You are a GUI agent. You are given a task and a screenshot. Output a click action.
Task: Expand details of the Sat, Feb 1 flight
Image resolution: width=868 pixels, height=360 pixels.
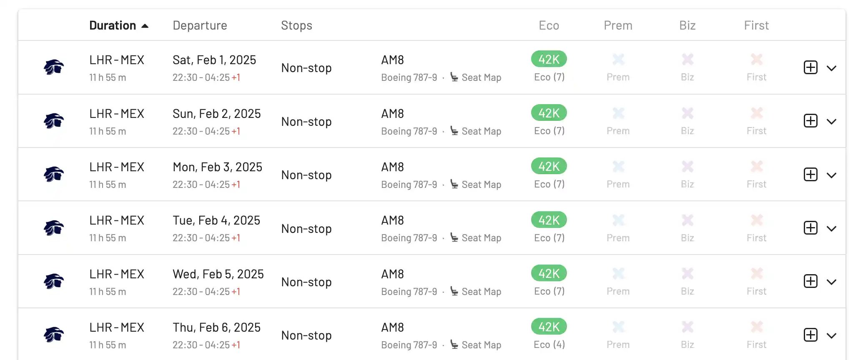pyautogui.click(x=831, y=68)
